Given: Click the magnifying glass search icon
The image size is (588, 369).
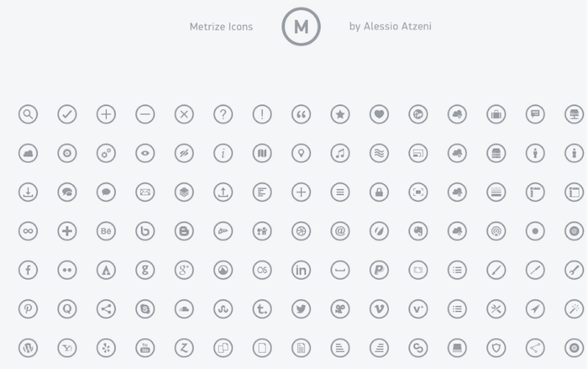Looking at the screenshot, I should (x=28, y=114).
